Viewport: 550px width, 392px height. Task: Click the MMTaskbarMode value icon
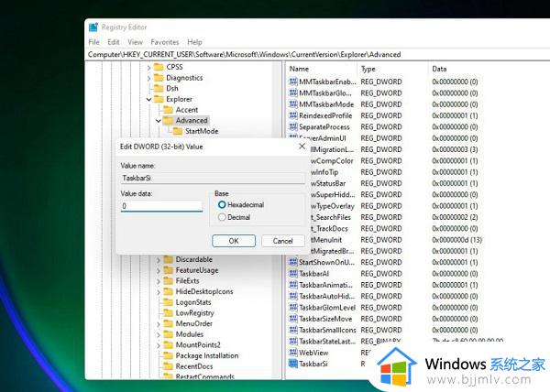(293, 104)
